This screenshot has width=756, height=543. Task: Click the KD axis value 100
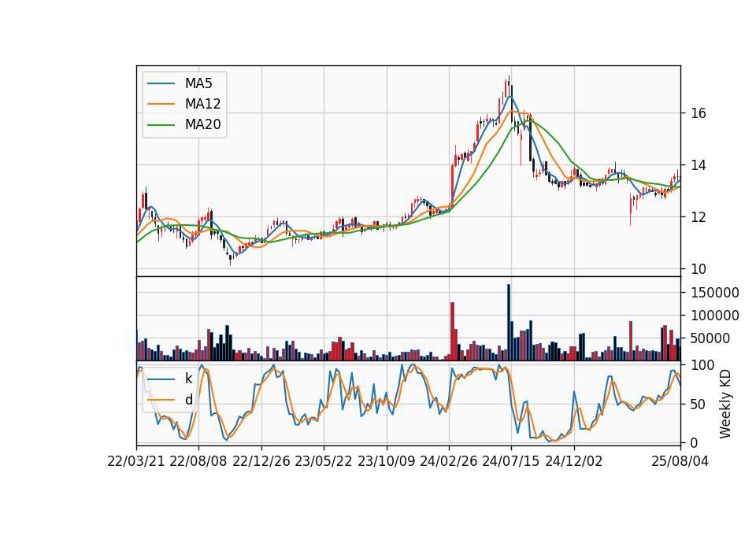tap(702, 365)
